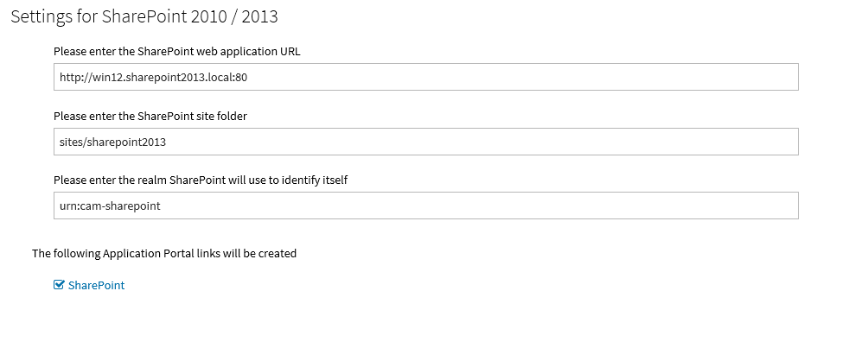This screenshot has width=868, height=348.
Task: Click the SharePoint application portal link
Action: (x=96, y=285)
